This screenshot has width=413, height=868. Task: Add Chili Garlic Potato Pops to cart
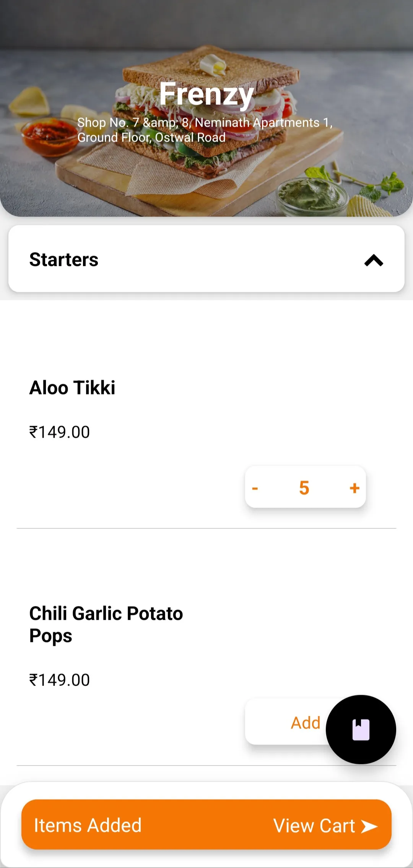click(305, 723)
